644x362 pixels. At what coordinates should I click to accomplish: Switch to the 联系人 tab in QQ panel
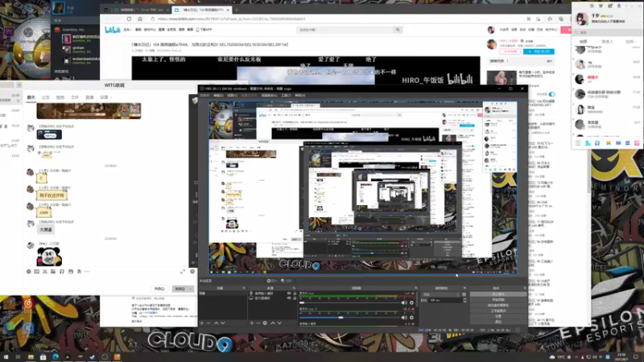coord(607,42)
